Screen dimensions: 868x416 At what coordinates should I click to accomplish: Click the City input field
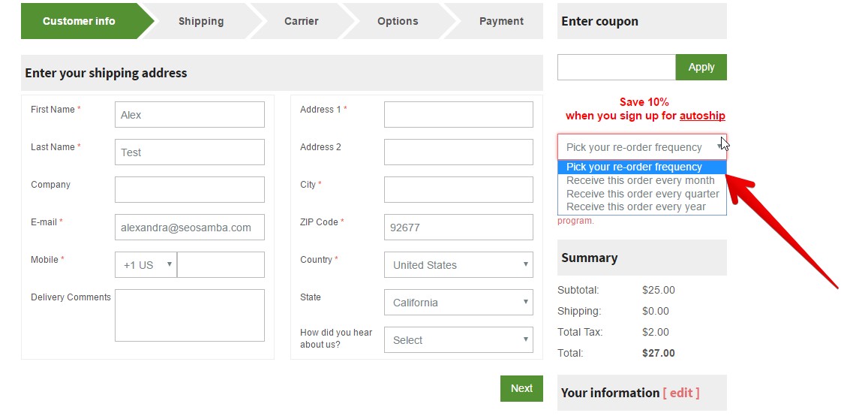pyautogui.click(x=458, y=189)
